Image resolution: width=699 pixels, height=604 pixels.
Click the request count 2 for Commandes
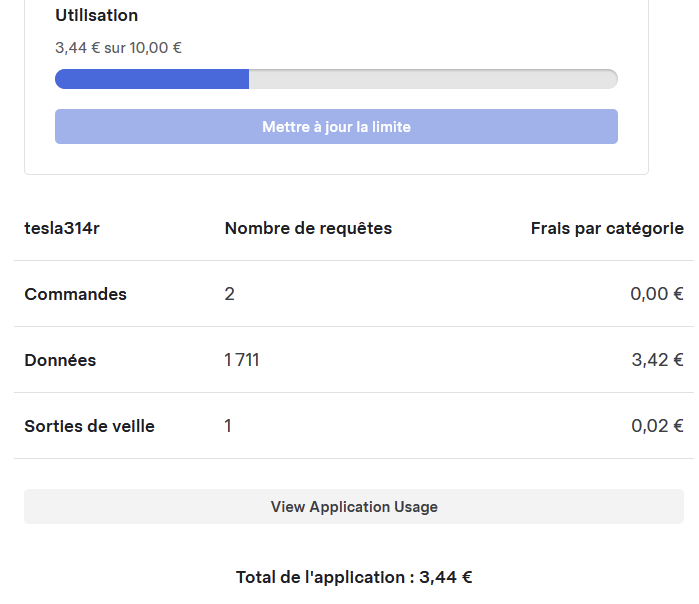pyautogui.click(x=230, y=294)
